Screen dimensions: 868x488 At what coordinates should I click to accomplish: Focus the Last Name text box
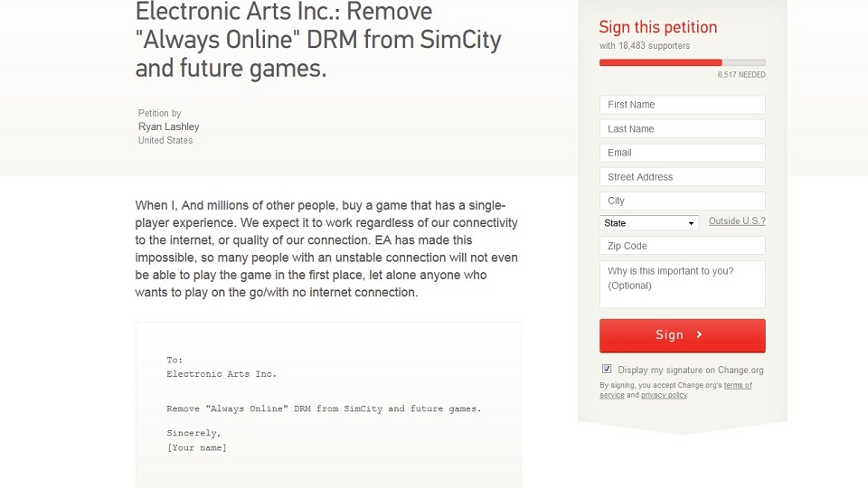click(x=682, y=129)
